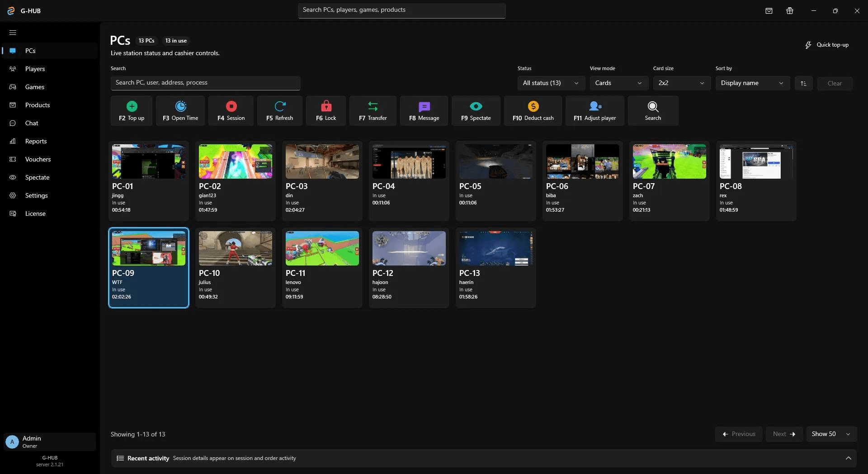The width and height of the screenshot is (868, 474).
Task: Select Vouchers in the sidebar
Action: 50,159
